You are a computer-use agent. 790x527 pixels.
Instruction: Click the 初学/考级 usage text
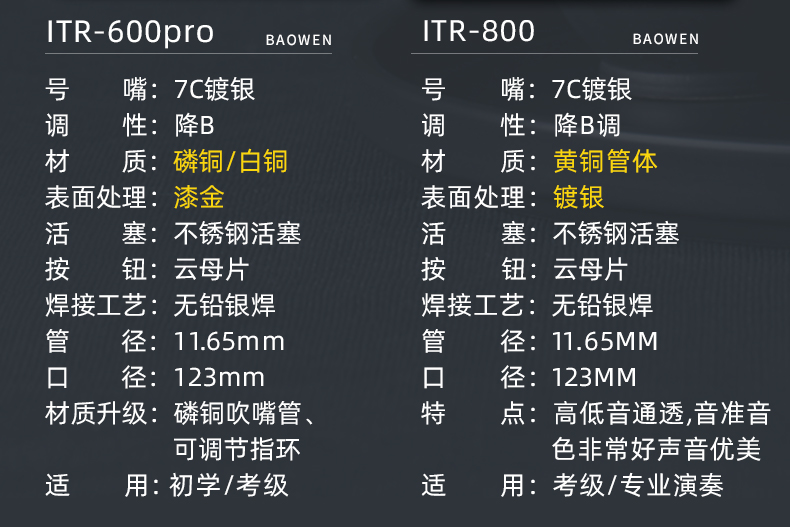tap(229, 486)
